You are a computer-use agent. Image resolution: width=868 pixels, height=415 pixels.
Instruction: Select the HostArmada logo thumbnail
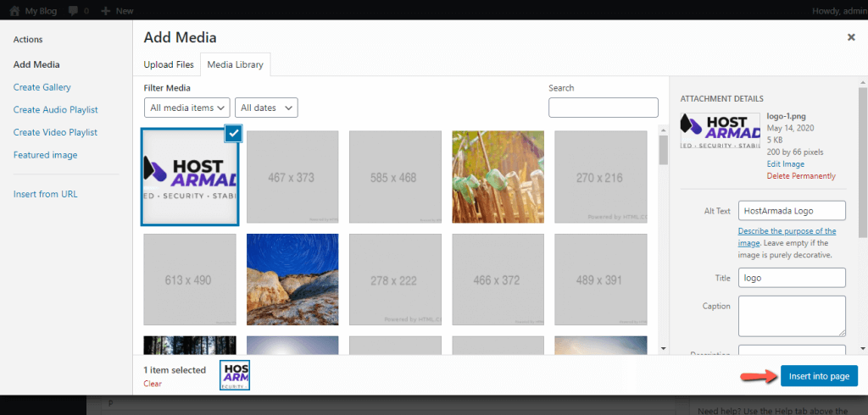[190, 177]
